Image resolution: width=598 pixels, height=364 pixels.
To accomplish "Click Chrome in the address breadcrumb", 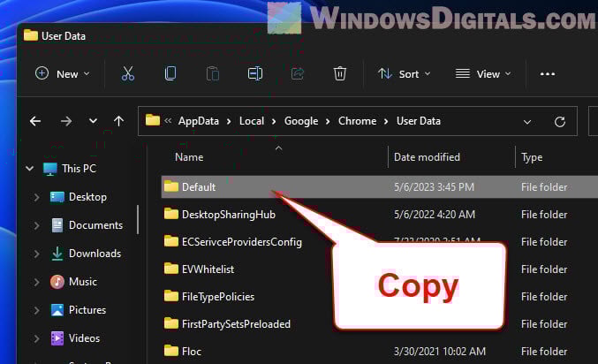I will [357, 121].
